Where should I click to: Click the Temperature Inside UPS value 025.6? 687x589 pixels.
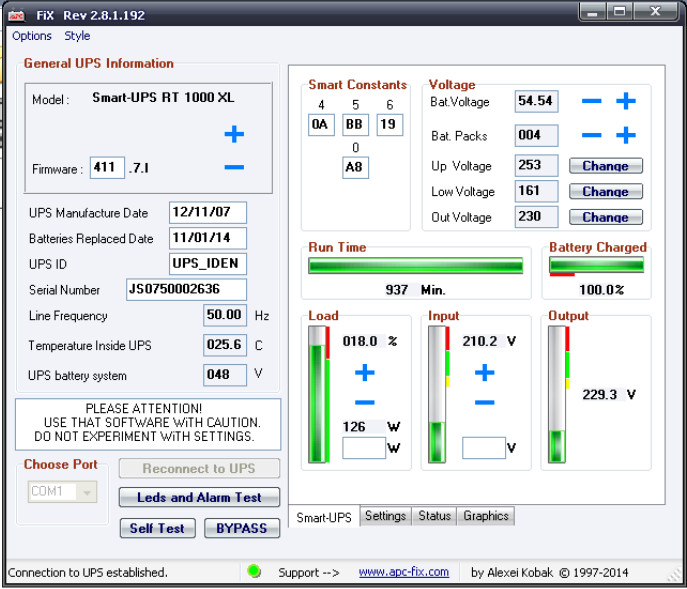(x=225, y=345)
